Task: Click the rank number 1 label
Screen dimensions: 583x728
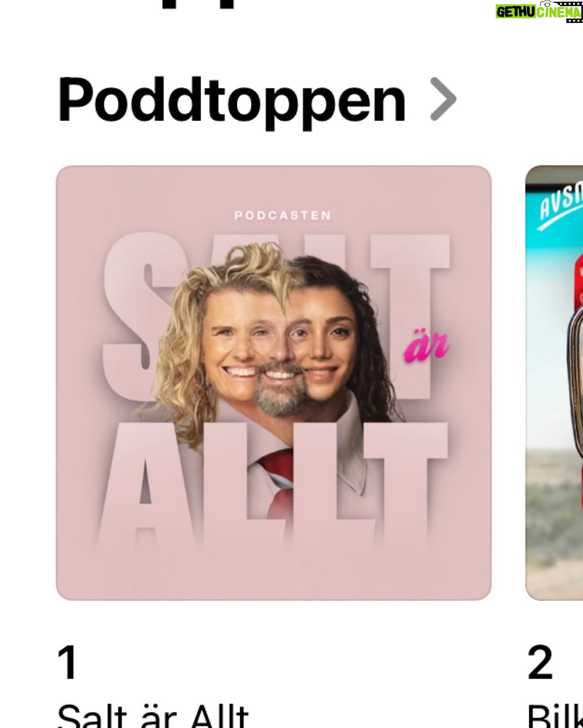Action: [67, 662]
